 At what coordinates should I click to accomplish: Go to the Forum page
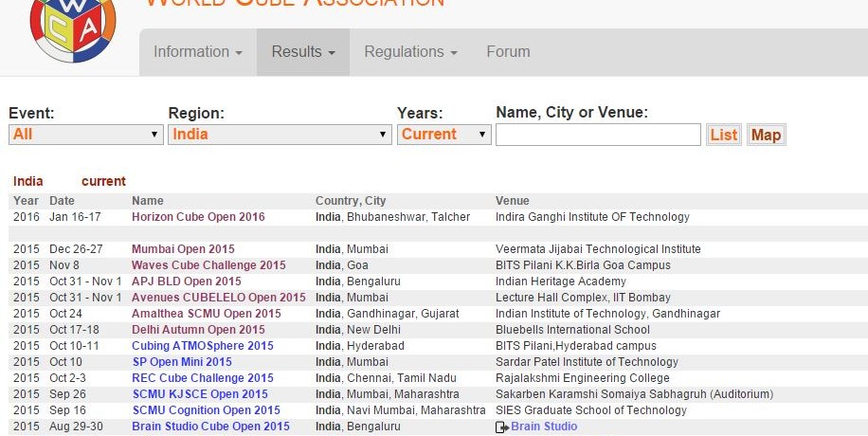508,52
